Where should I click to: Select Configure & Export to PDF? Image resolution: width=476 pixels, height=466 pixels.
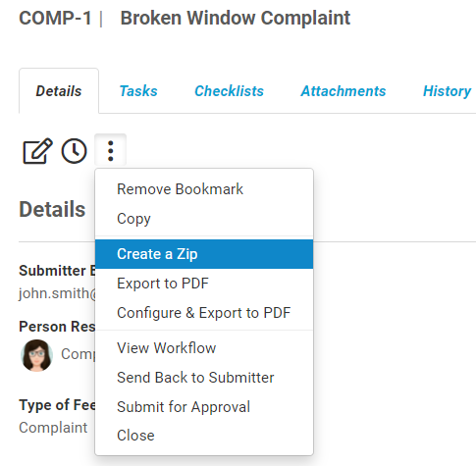pyautogui.click(x=204, y=313)
